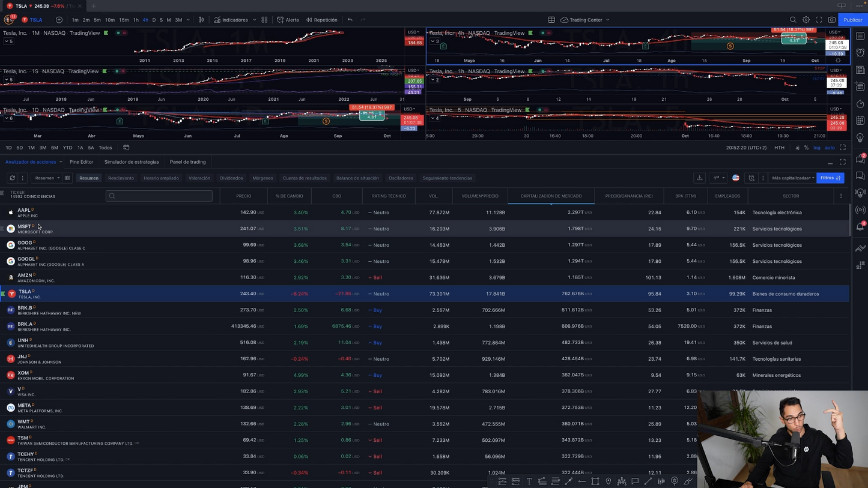Open the compare or add symbol plus icon
The width and height of the screenshot is (868, 488).
(59, 20)
